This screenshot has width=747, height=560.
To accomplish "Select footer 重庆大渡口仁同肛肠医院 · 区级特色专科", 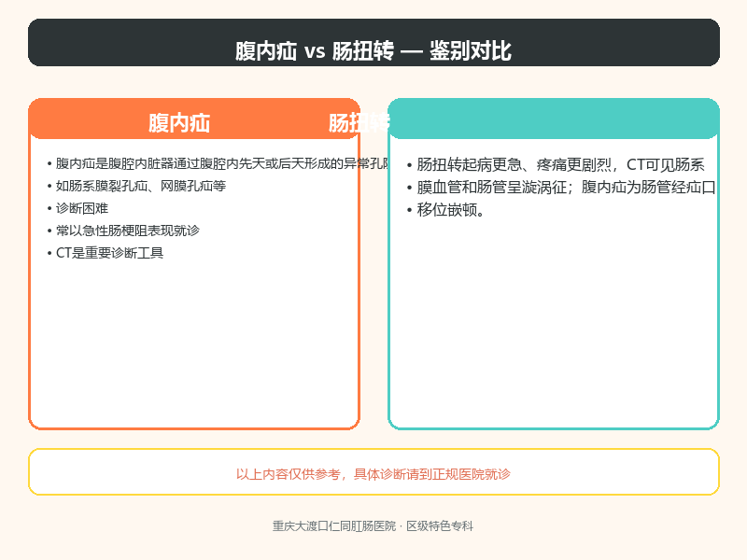I will click(x=373, y=526).
